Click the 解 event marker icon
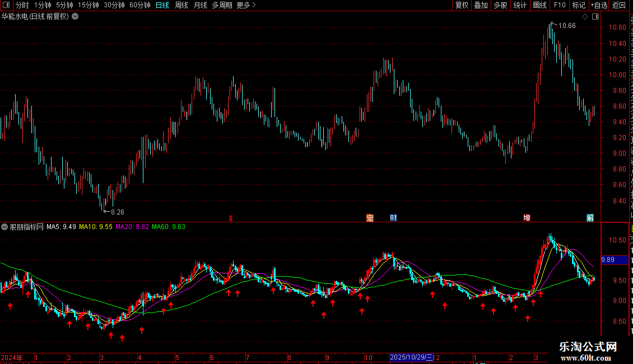633x364 pixels. point(590,218)
